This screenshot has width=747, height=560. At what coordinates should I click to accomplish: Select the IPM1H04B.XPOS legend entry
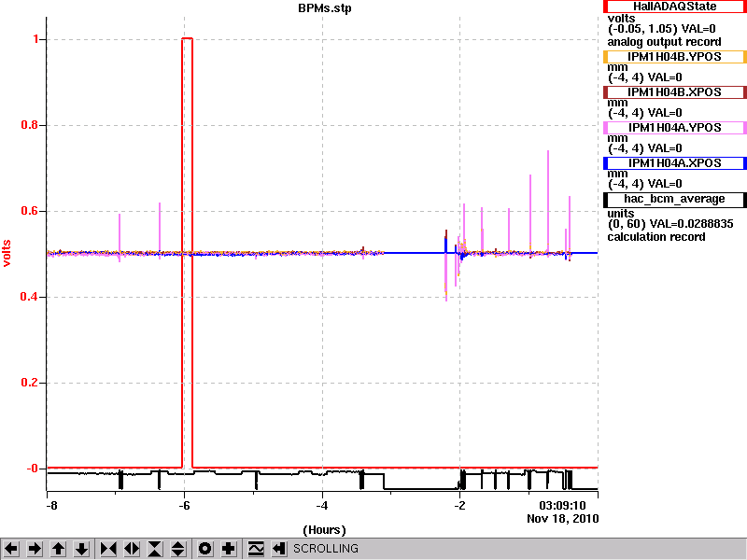[x=674, y=91]
